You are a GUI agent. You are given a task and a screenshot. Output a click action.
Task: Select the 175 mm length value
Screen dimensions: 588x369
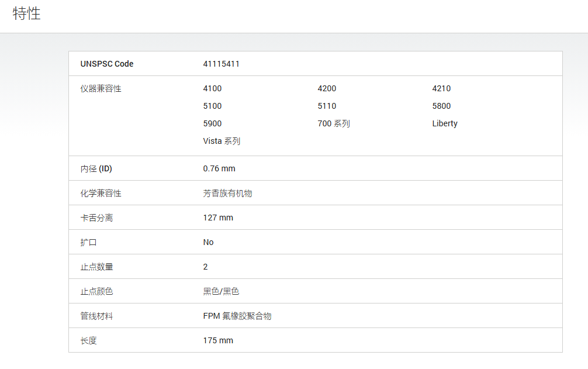pyautogui.click(x=218, y=340)
